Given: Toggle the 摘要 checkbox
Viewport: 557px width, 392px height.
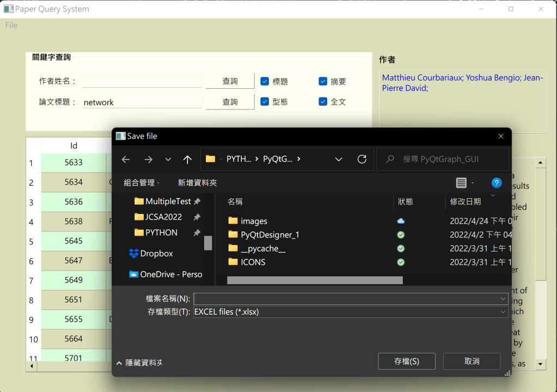Looking at the screenshot, I should pos(323,82).
